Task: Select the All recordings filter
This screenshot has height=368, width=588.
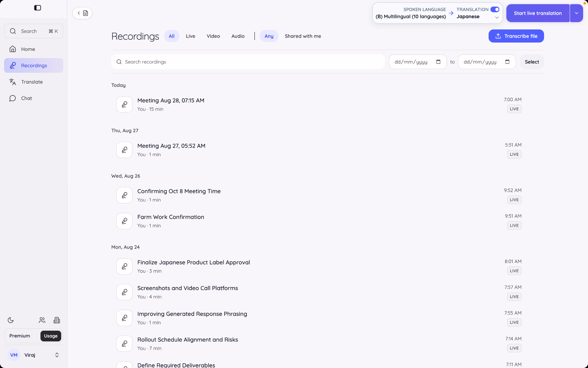Action: (x=172, y=36)
